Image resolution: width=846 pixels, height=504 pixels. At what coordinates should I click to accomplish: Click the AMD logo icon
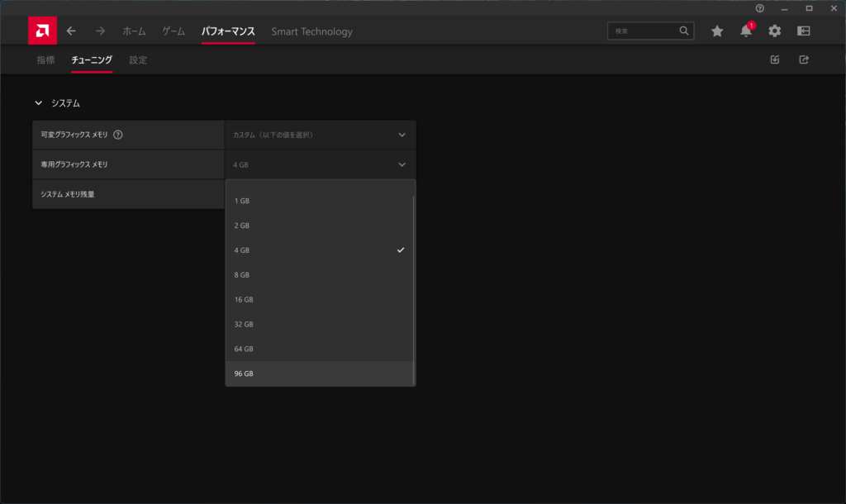point(42,31)
